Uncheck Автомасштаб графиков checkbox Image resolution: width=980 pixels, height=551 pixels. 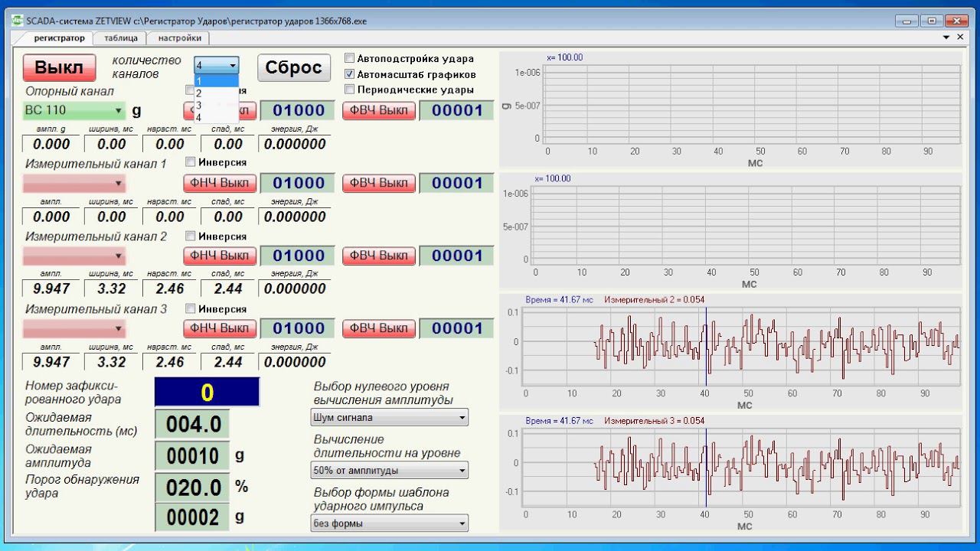pos(350,74)
